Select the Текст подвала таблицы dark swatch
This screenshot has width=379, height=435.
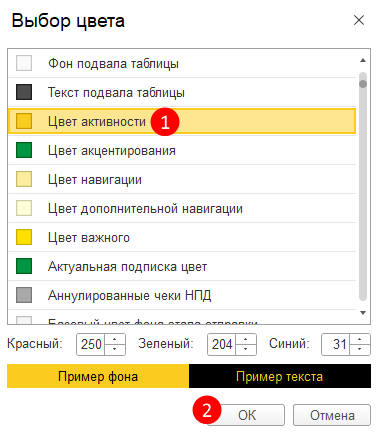[24, 92]
